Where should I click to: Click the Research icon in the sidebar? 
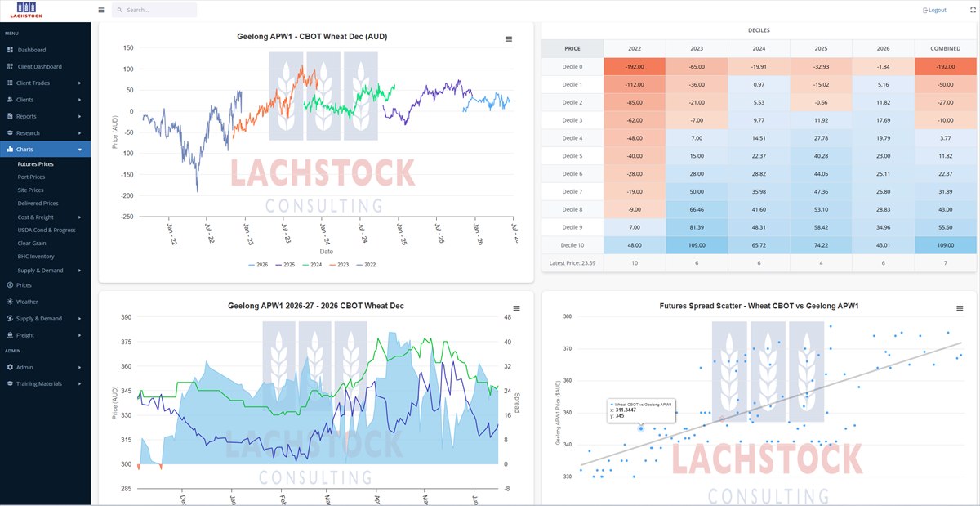click(10, 132)
